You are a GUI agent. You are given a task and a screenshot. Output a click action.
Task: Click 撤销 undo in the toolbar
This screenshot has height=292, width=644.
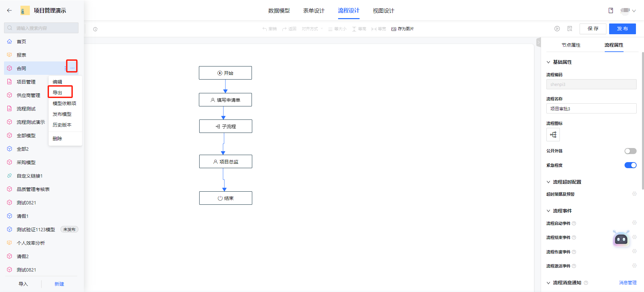click(x=270, y=29)
